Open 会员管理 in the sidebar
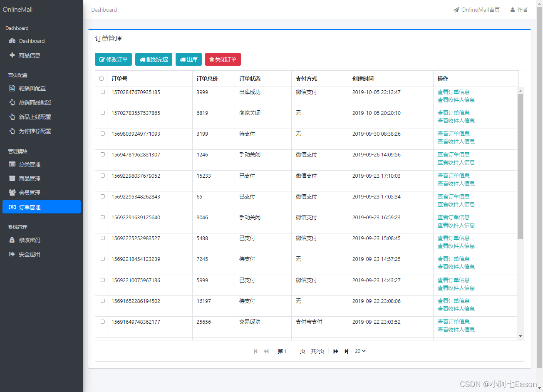Image resolution: width=543 pixels, height=392 pixels. point(42,193)
